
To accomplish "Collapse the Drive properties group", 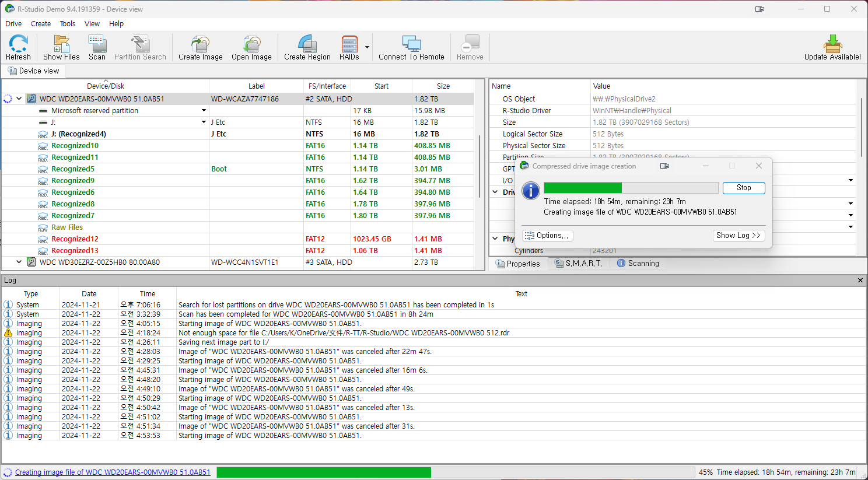I will pos(495,192).
